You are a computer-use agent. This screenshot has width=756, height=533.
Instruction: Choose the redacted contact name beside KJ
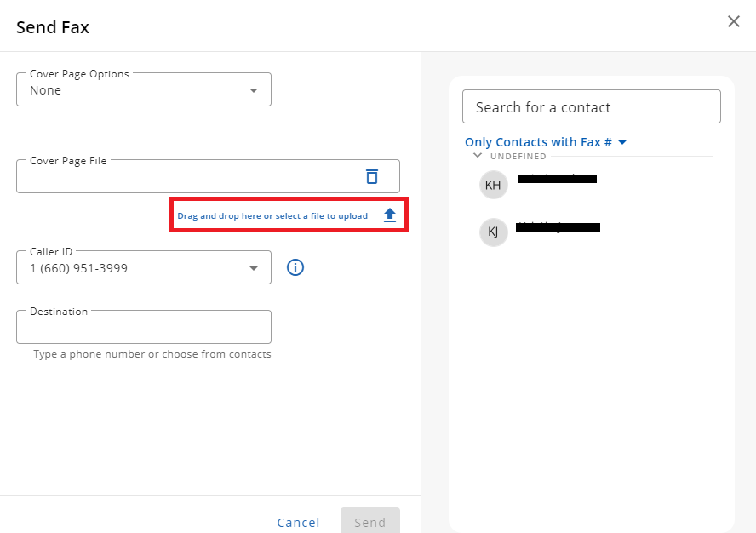558,227
